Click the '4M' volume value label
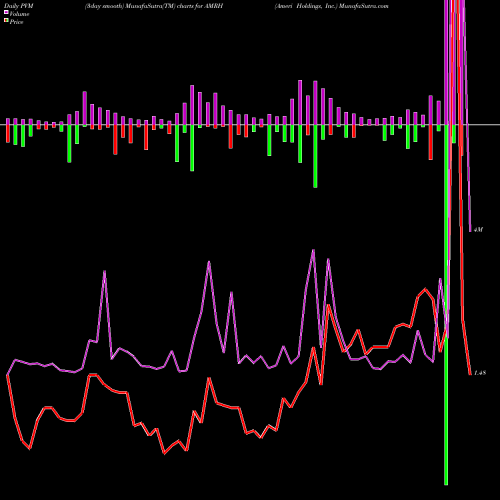This screenshot has width=500, height=500. coord(478,230)
